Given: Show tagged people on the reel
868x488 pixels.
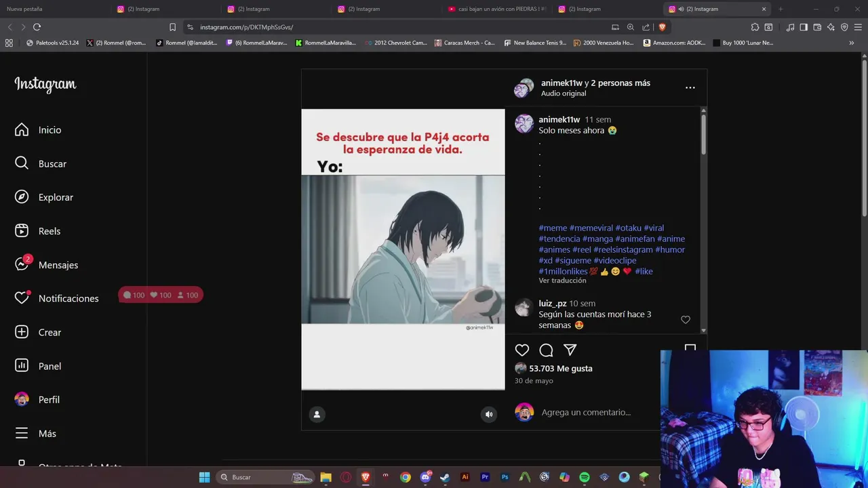Looking at the screenshot, I should click(x=317, y=414).
